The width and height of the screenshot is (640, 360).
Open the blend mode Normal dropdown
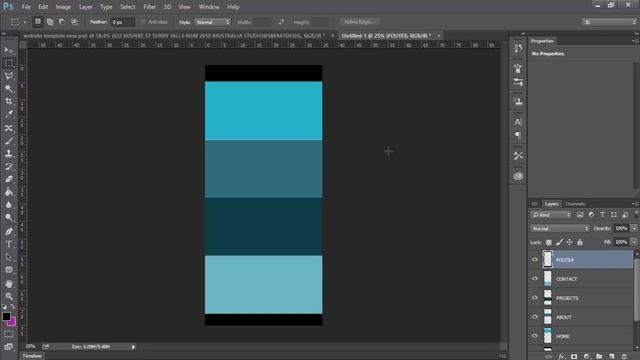560,229
